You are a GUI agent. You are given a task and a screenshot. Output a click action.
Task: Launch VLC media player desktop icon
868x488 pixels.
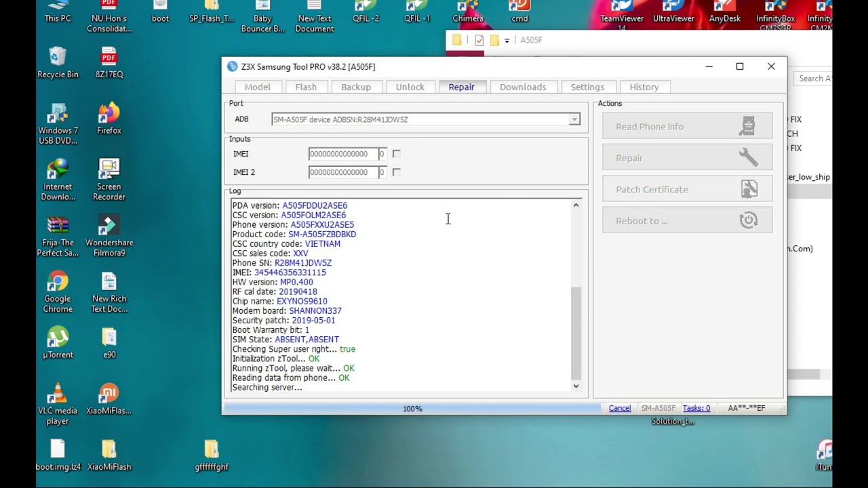point(58,404)
